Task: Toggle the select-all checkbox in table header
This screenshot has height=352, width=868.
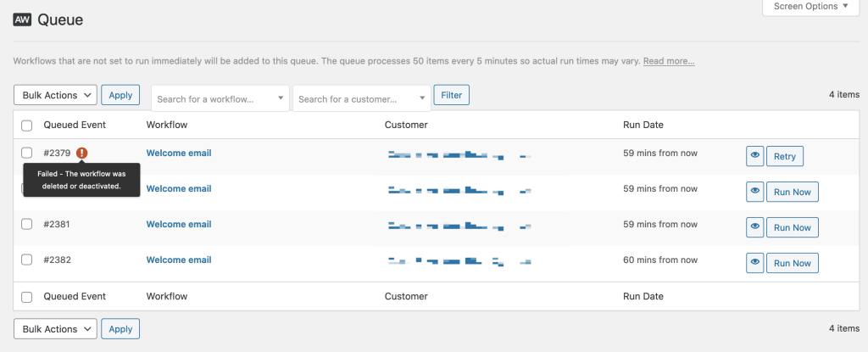Action: [27, 126]
